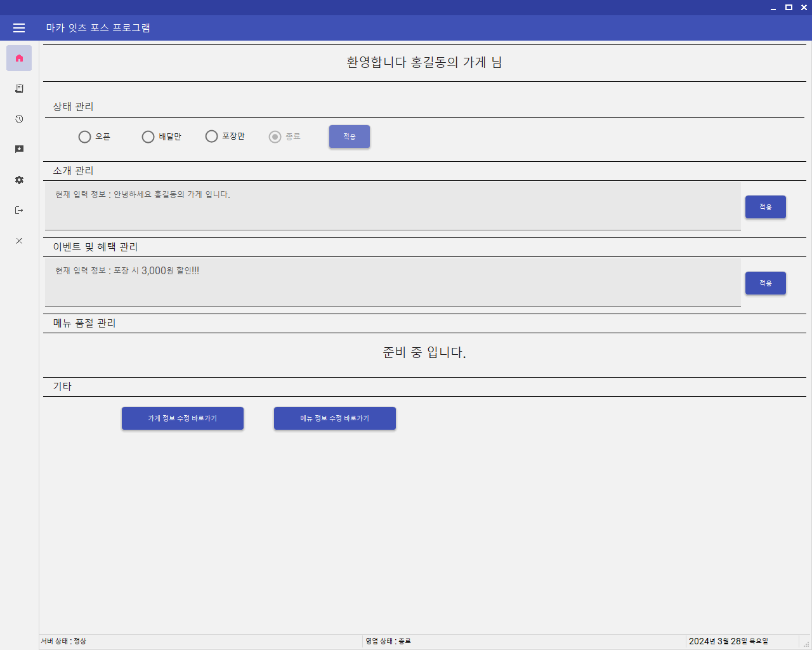This screenshot has width=812, height=650.
Task: Click the X exit icon in sidebar
Action: pyautogui.click(x=19, y=241)
